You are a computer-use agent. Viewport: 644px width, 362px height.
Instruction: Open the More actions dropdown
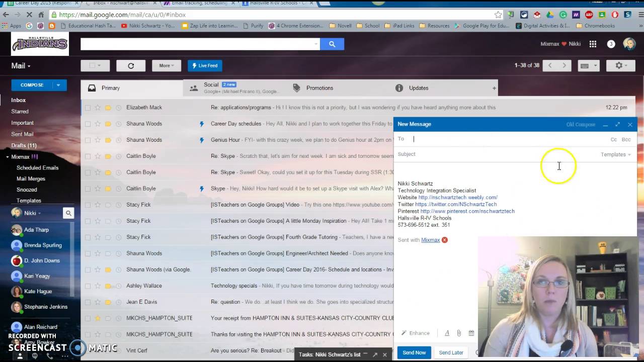[x=167, y=65]
